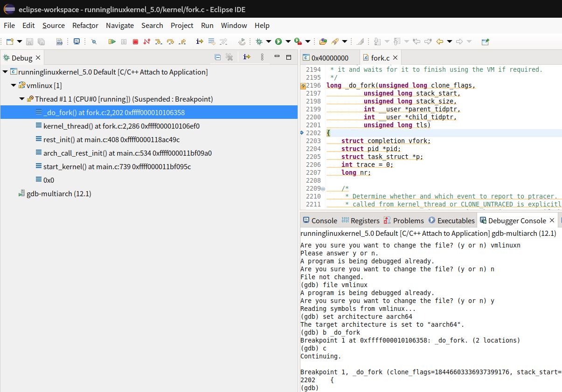Image resolution: width=562 pixels, height=392 pixels.
Task: Close the Debug view tab
Action: pyautogui.click(x=38, y=58)
